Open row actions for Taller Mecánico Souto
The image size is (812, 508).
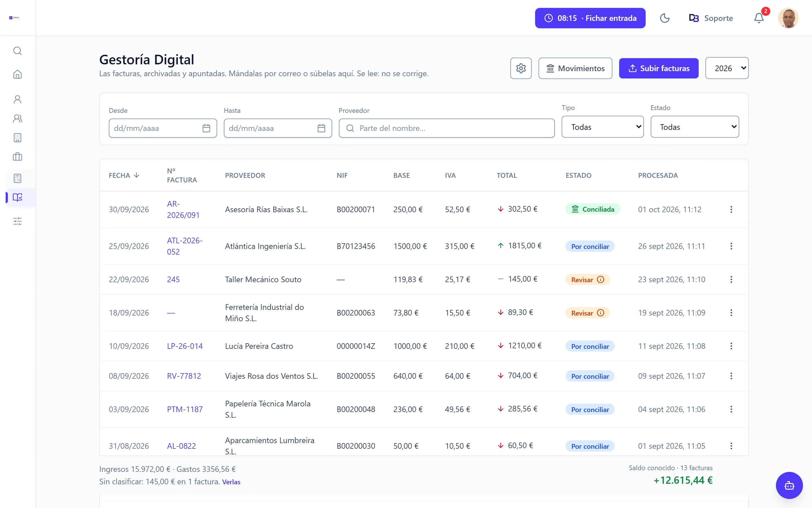click(731, 279)
